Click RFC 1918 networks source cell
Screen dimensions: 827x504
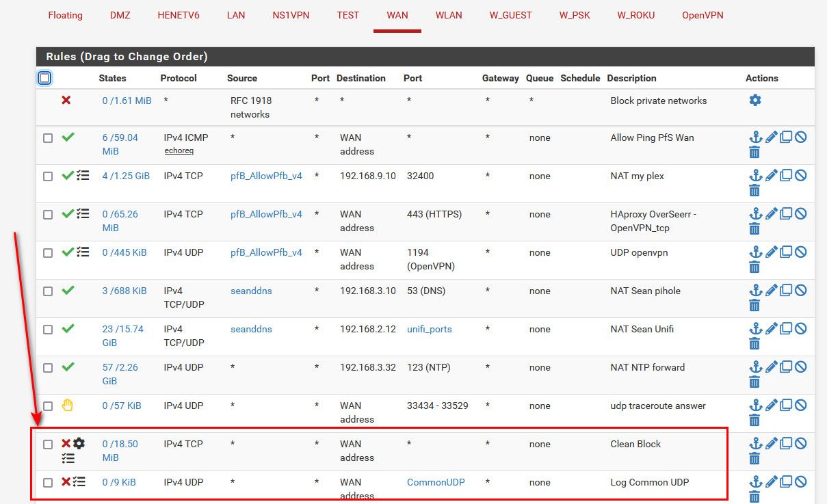point(251,107)
